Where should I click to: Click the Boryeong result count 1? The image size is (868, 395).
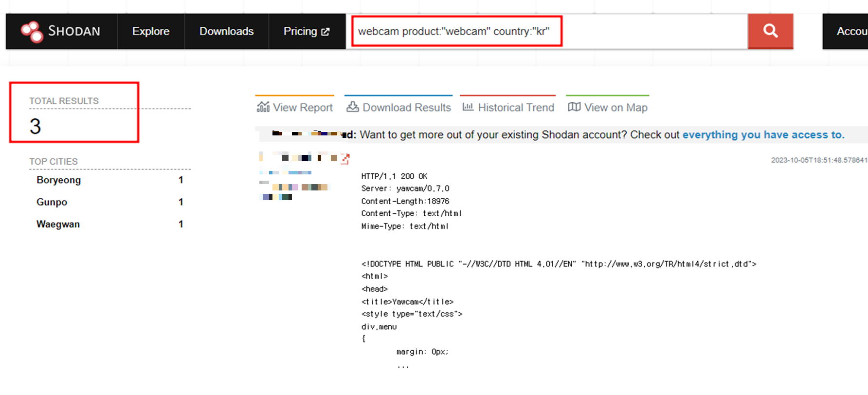click(x=181, y=180)
